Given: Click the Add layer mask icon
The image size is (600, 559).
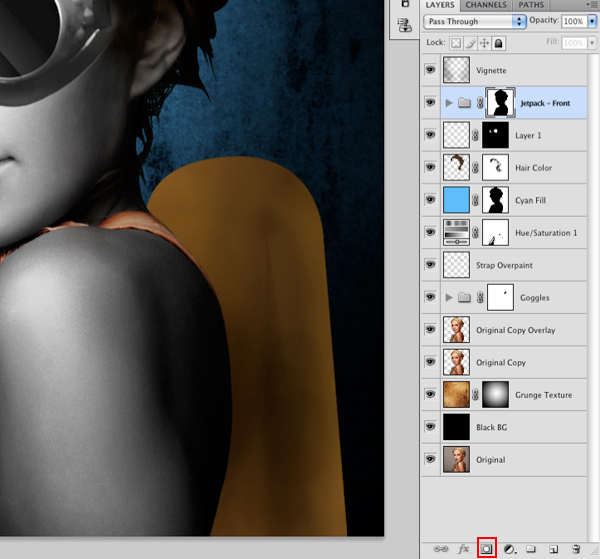Looking at the screenshot, I should pyautogui.click(x=486, y=549).
